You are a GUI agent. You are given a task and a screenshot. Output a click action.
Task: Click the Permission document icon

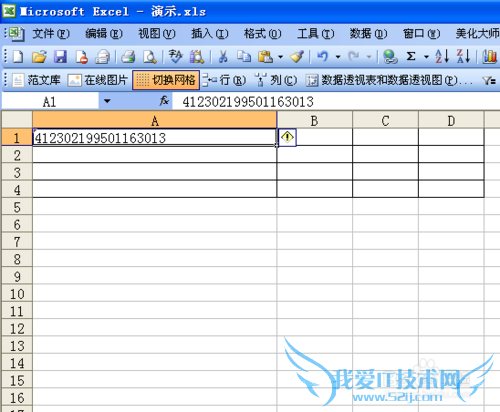[82, 57]
